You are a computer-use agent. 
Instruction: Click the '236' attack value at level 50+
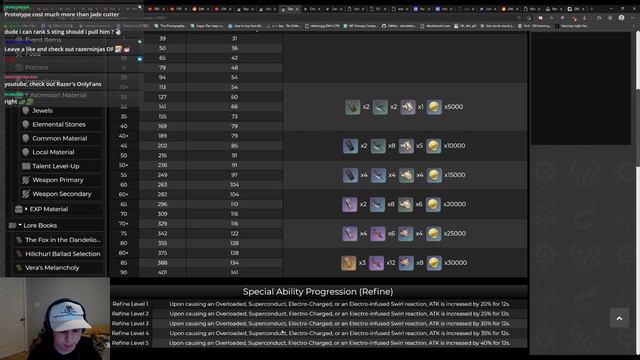click(162, 165)
